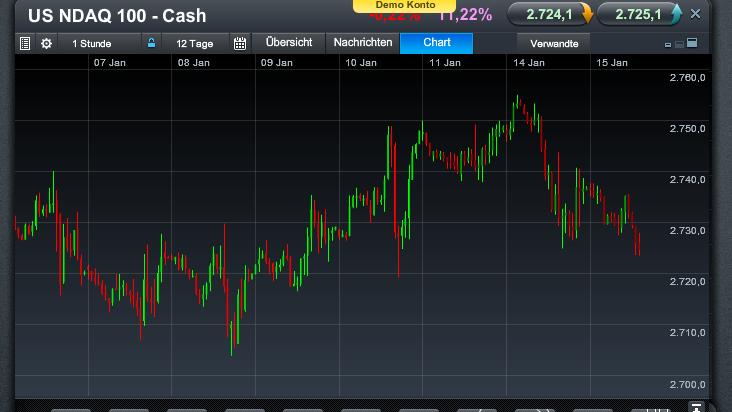
Task: Switch to the Übersicht tab
Action: point(289,43)
